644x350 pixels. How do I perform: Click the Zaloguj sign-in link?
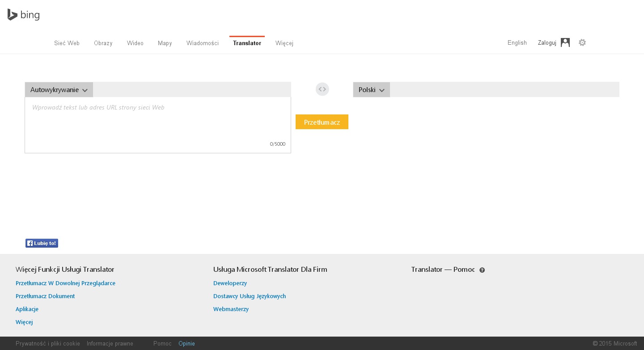[x=547, y=43]
